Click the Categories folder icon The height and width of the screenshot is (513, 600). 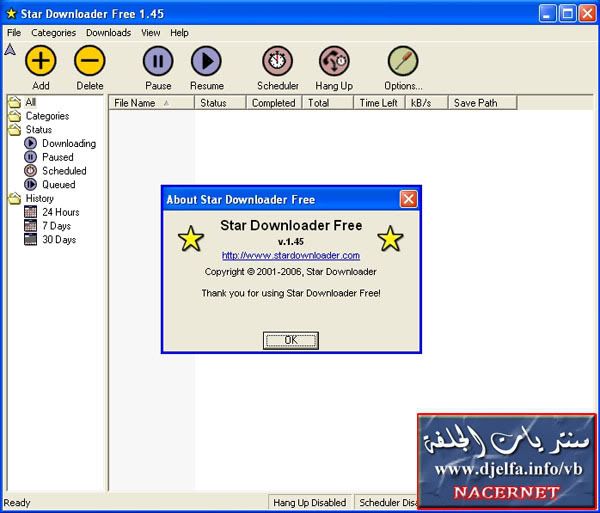pyautogui.click(x=15, y=116)
